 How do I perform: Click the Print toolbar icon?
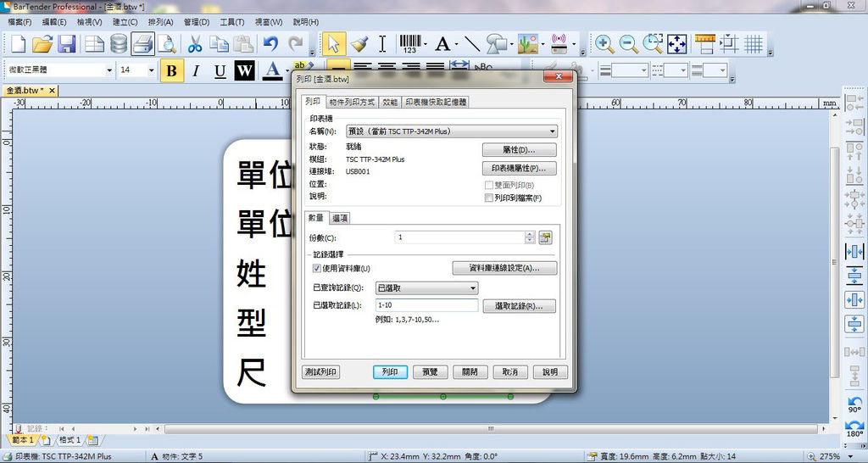tap(142, 44)
